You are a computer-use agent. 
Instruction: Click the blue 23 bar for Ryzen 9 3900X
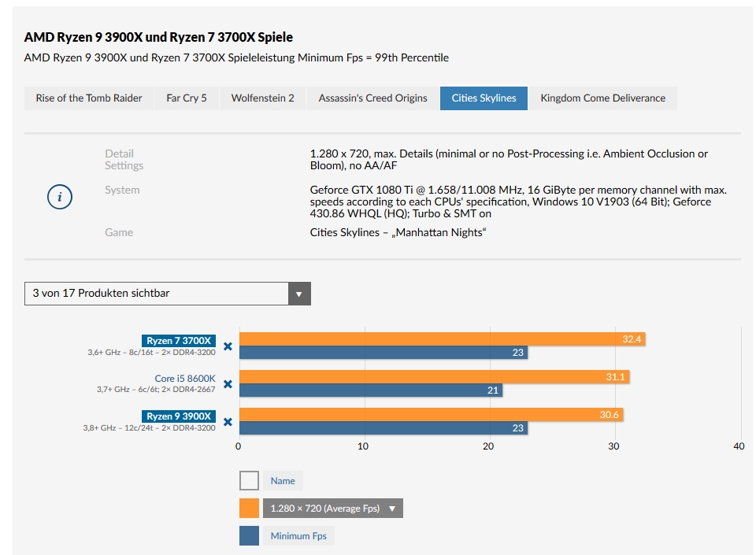(384, 428)
